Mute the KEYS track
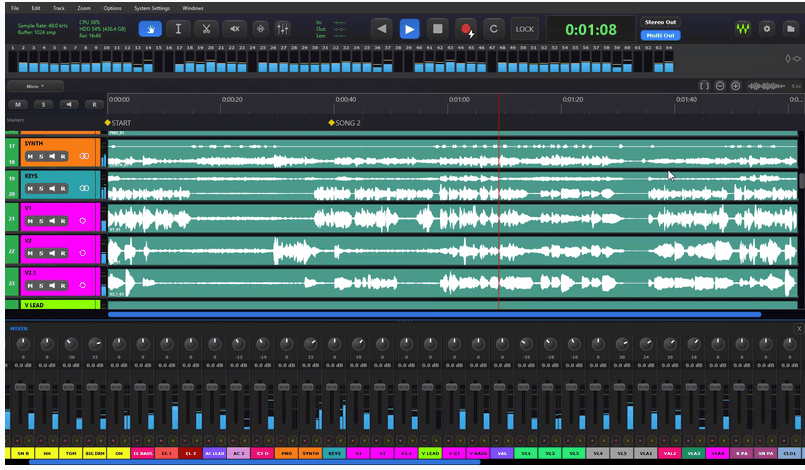This screenshot has width=805, height=470. tap(30, 189)
